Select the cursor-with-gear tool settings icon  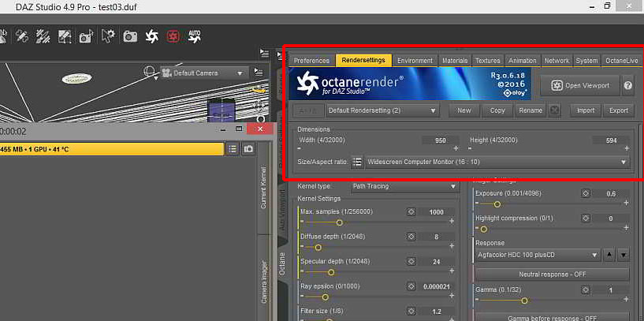[x=108, y=36]
